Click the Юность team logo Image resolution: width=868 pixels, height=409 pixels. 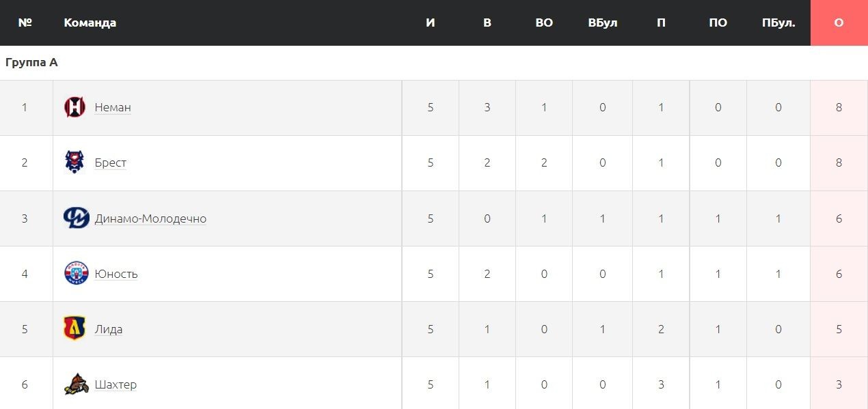tap(76, 273)
